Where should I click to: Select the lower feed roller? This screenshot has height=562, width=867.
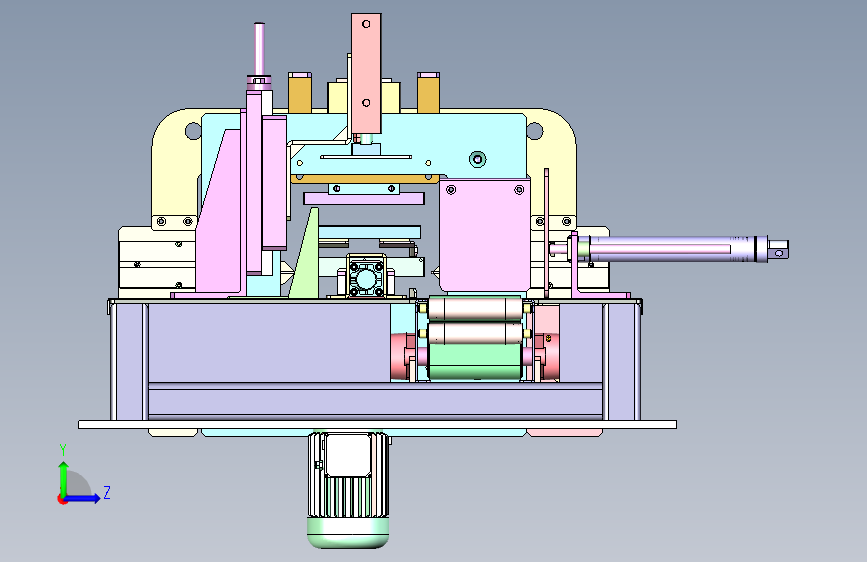[x=474, y=333]
